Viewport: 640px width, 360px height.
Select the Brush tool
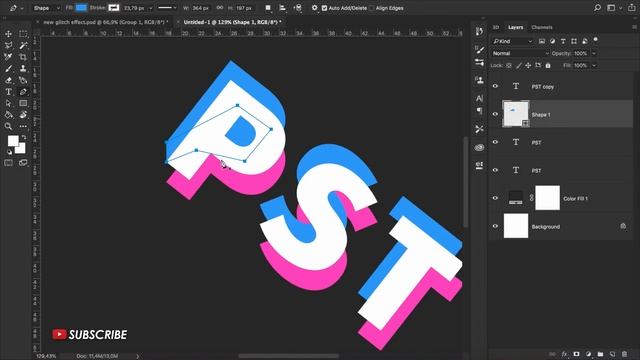(8, 69)
